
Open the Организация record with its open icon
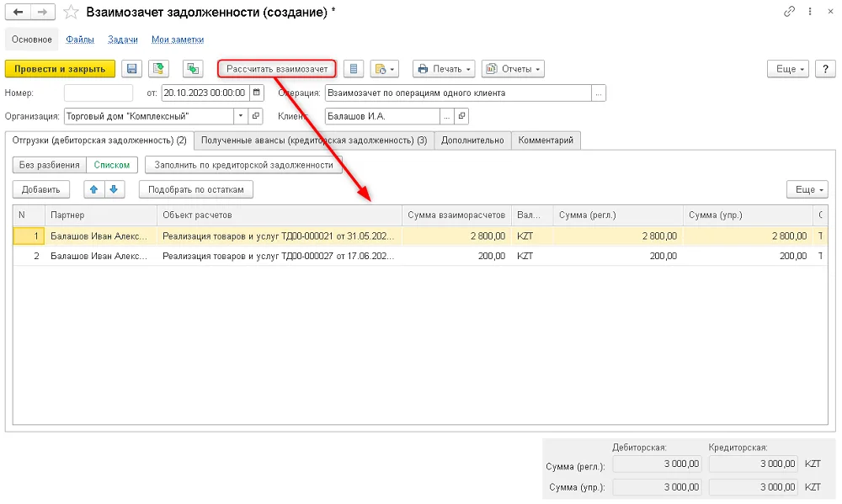pos(256,116)
